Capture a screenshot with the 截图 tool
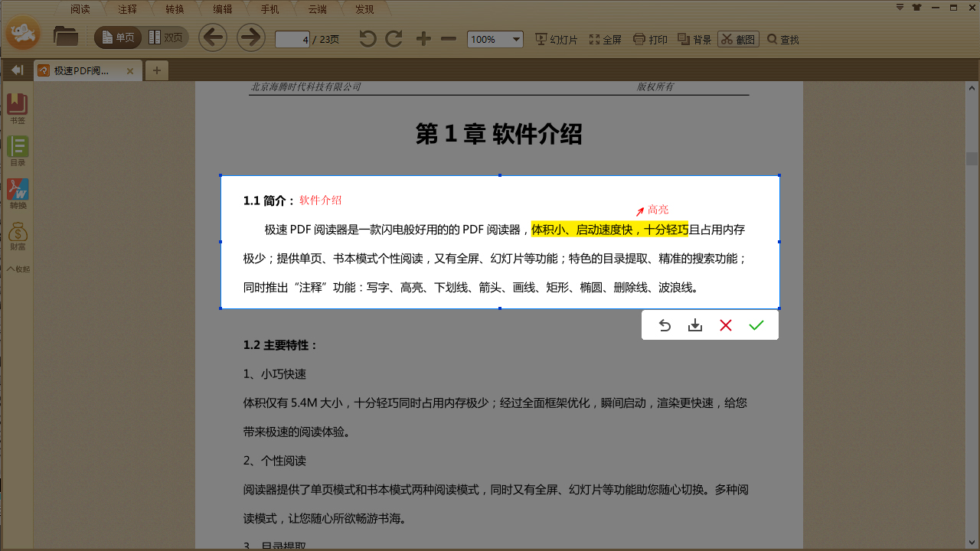The height and width of the screenshot is (551, 980). (737, 39)
